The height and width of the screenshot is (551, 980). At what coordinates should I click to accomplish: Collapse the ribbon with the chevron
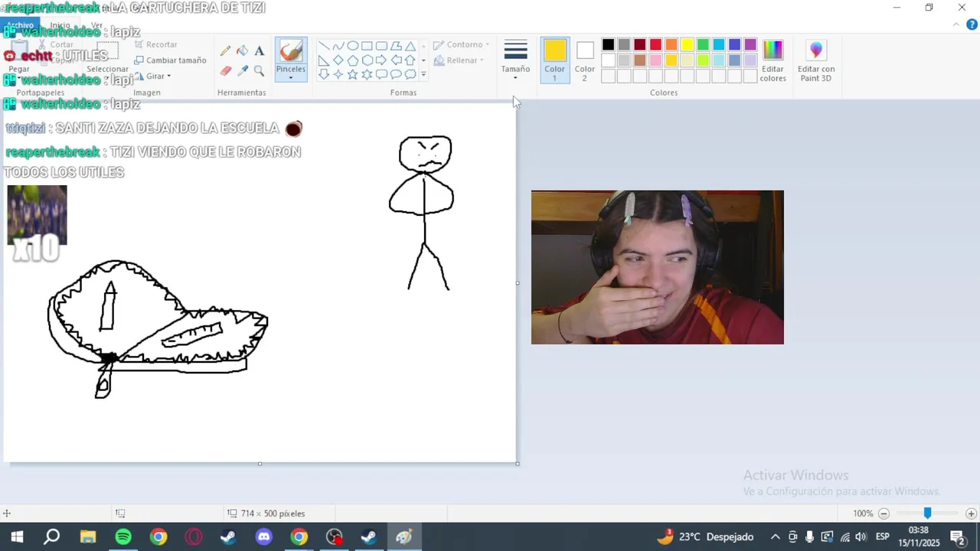[956, 24]
